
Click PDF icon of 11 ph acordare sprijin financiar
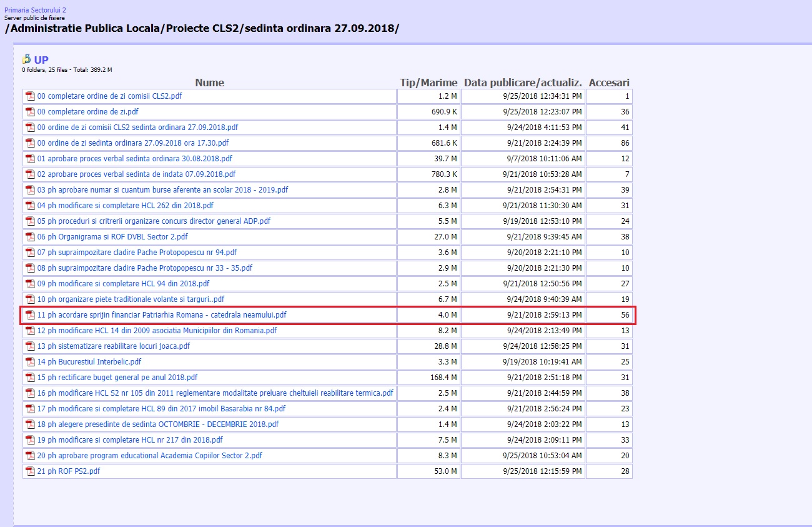pyautogui.click(x=30, y=315)
